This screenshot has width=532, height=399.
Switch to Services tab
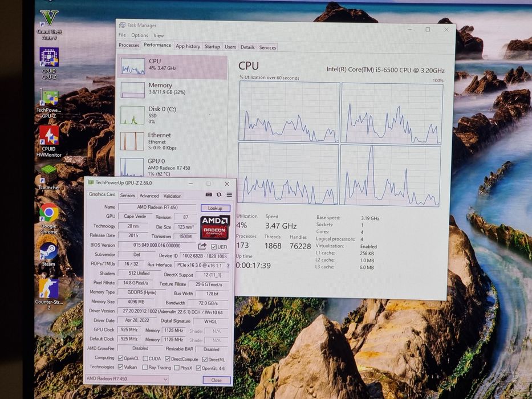click(267, 48)
